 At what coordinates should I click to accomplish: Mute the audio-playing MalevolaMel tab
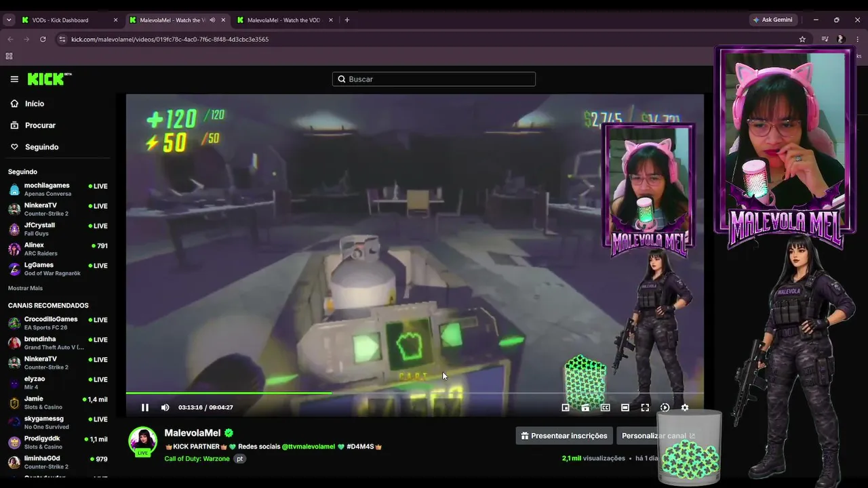tap(212, 20)
